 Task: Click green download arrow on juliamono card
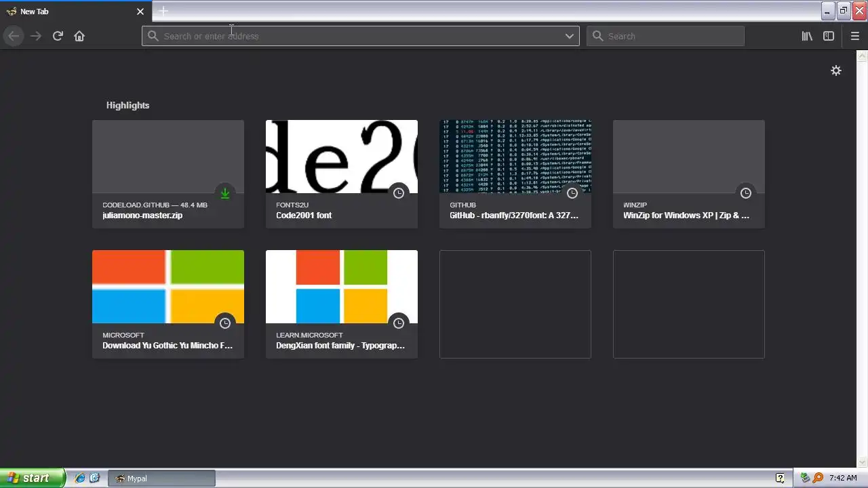[225, 193]
